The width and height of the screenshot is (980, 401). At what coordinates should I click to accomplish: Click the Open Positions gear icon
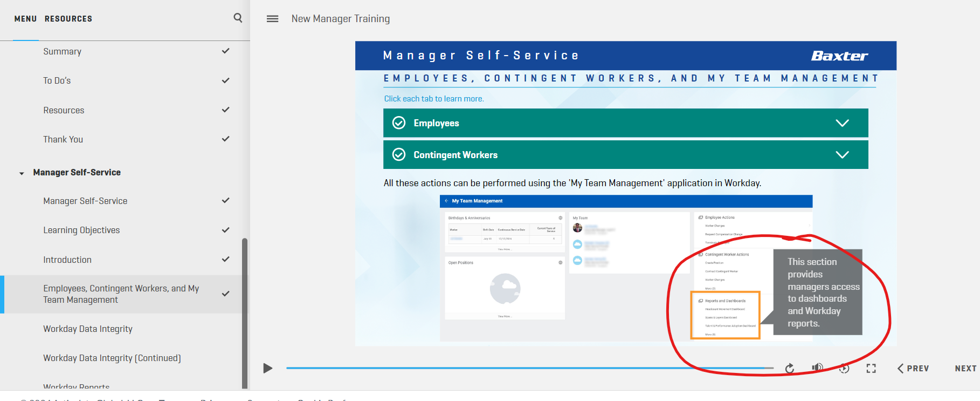point(560,263)
